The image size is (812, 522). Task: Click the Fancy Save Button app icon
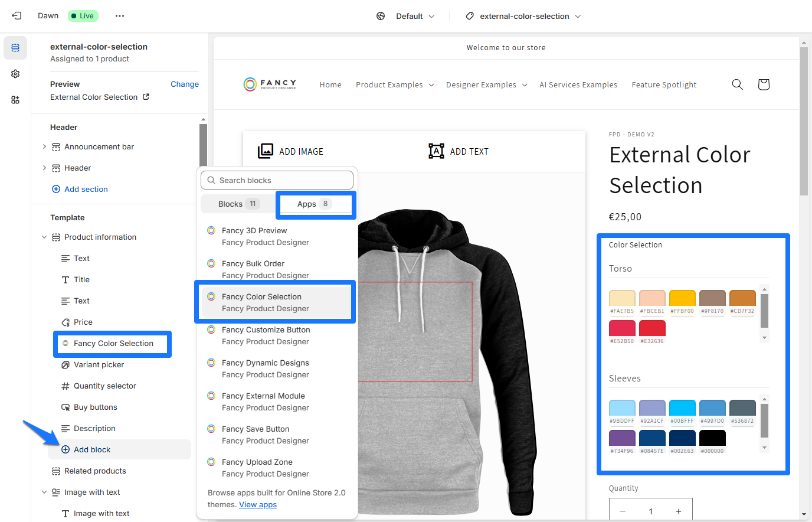point(211,429)
